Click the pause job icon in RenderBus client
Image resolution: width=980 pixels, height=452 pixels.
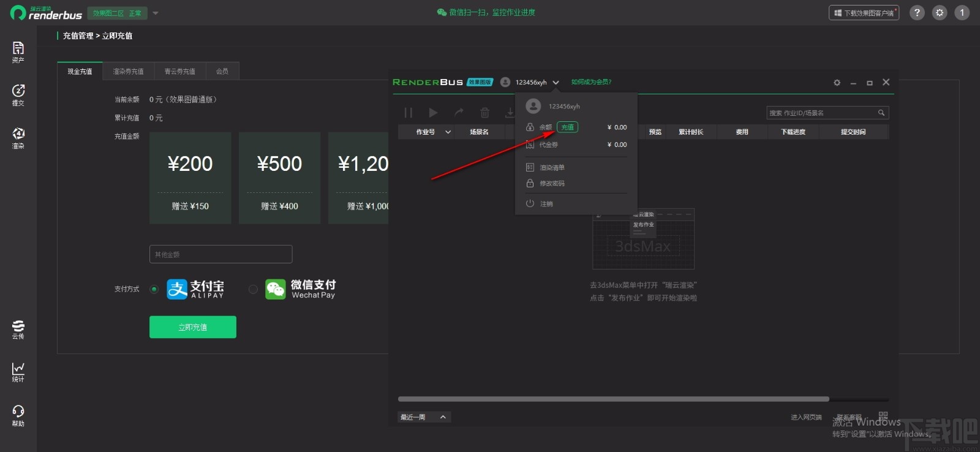409,113
